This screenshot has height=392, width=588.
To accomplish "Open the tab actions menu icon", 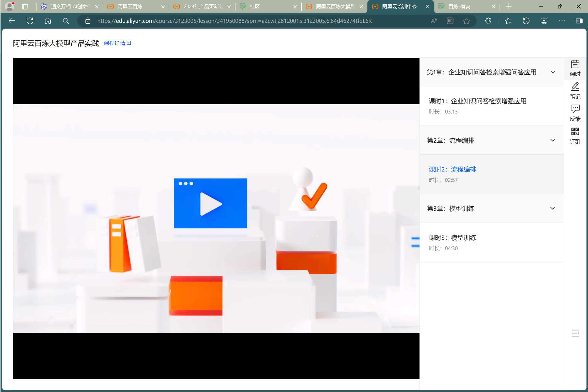I will click(x=25, y=7).
